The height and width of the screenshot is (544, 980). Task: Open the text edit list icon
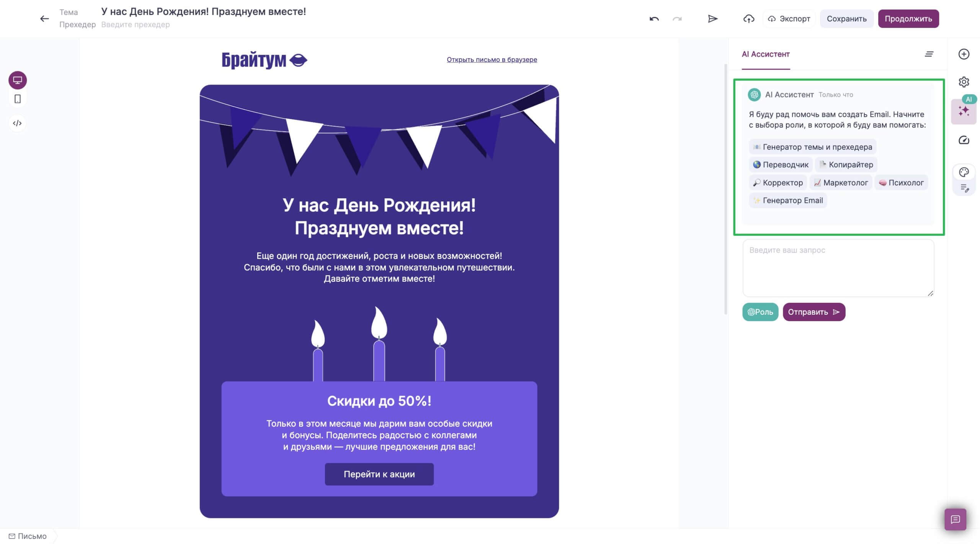coord(965,188)
